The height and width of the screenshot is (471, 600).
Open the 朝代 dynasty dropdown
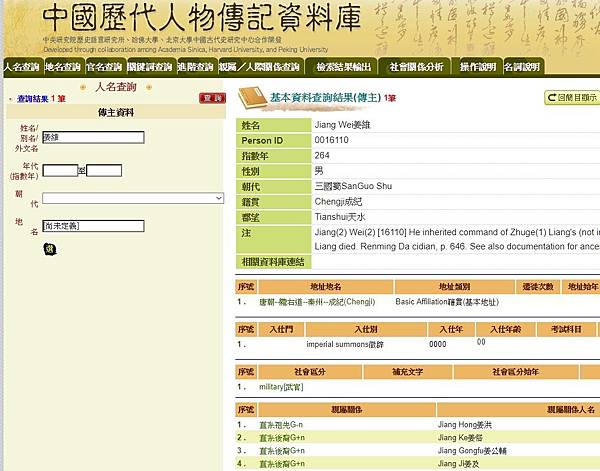(132, 198)
